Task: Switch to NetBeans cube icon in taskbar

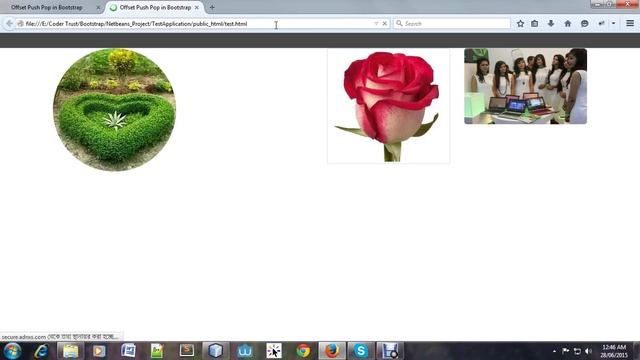Action: point(216,351)
